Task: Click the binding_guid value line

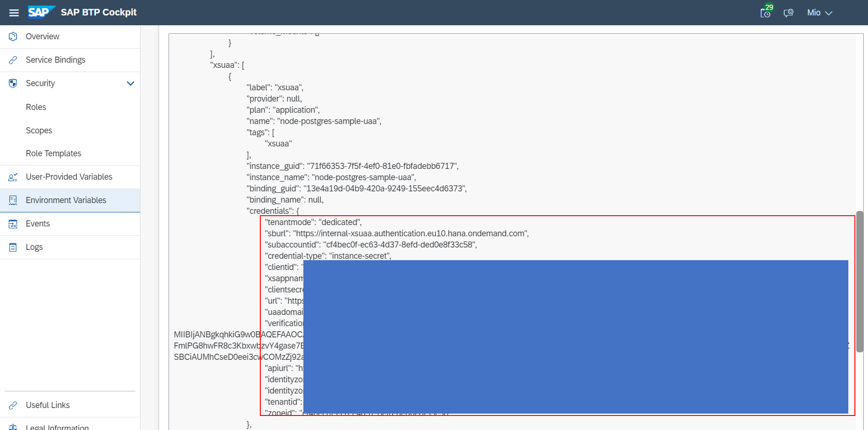Action: [357, 189]
